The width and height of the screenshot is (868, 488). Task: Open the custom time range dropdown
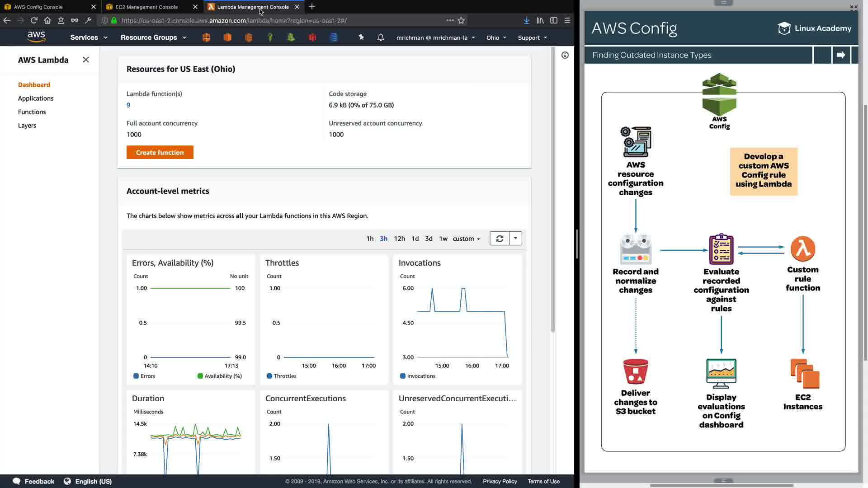coord(467,239)
